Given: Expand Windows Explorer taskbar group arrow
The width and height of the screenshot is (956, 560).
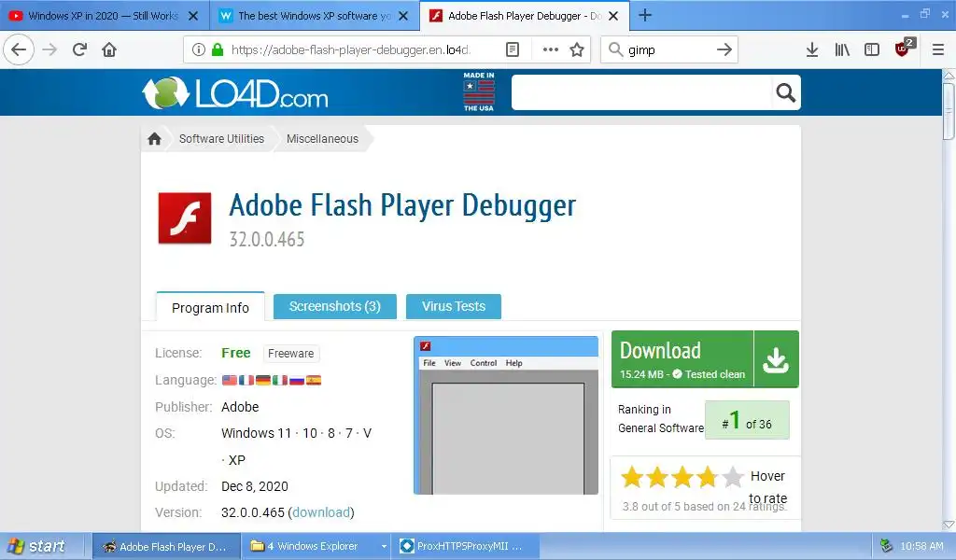Looking at the screenshot, I should pyautogui.click(x=384, y=546).
